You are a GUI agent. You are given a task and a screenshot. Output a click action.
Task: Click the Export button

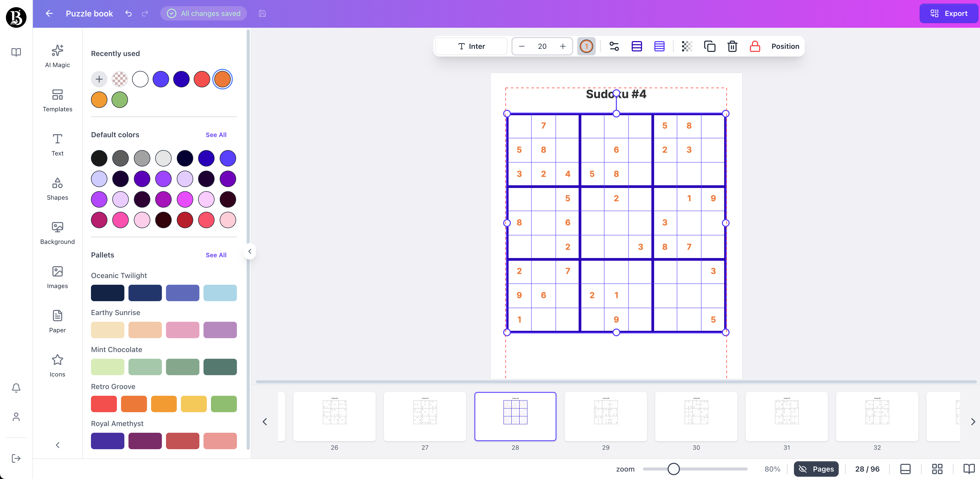point(949,13)
